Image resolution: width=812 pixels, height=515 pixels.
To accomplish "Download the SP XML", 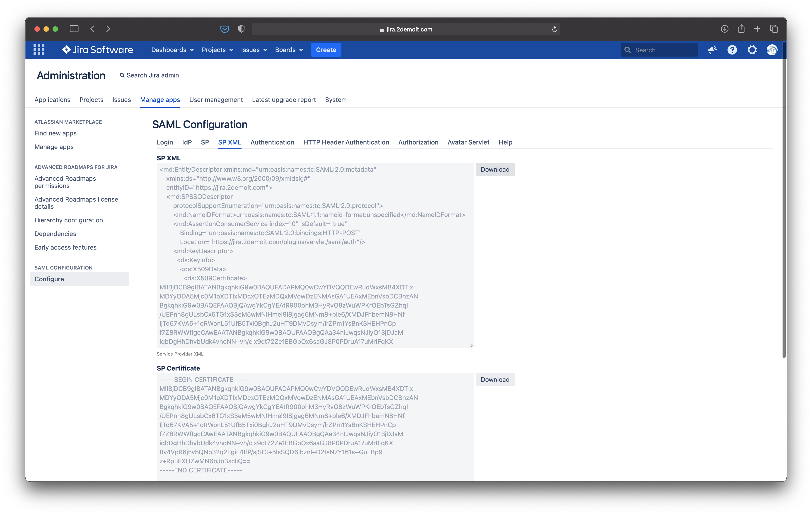I will coord(495,169).
